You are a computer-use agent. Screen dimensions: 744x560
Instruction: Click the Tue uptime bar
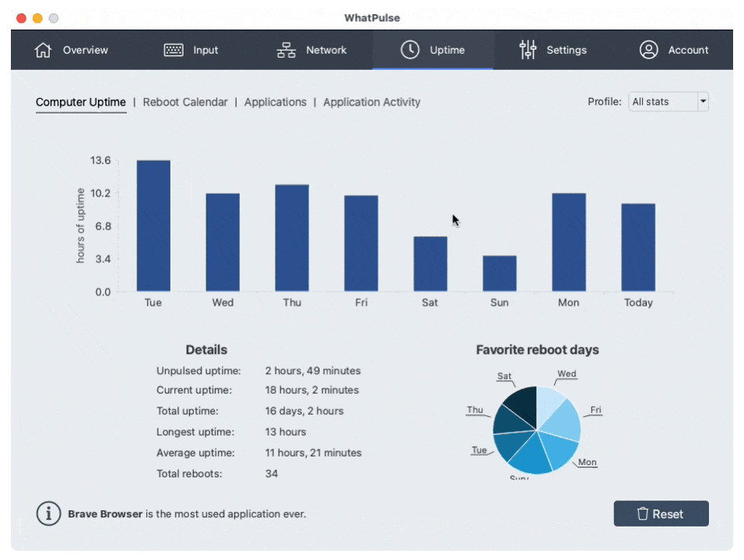[153, 226]
